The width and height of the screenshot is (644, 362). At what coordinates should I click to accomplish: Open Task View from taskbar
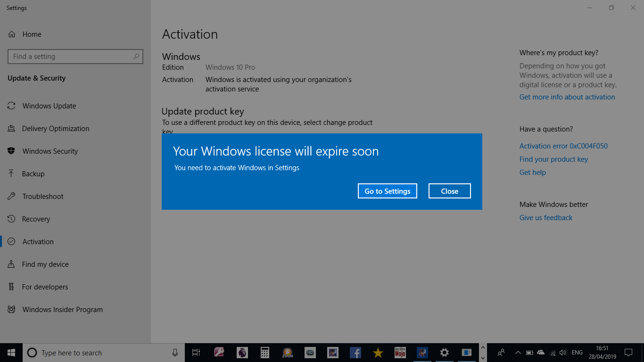tap(196, 353)
